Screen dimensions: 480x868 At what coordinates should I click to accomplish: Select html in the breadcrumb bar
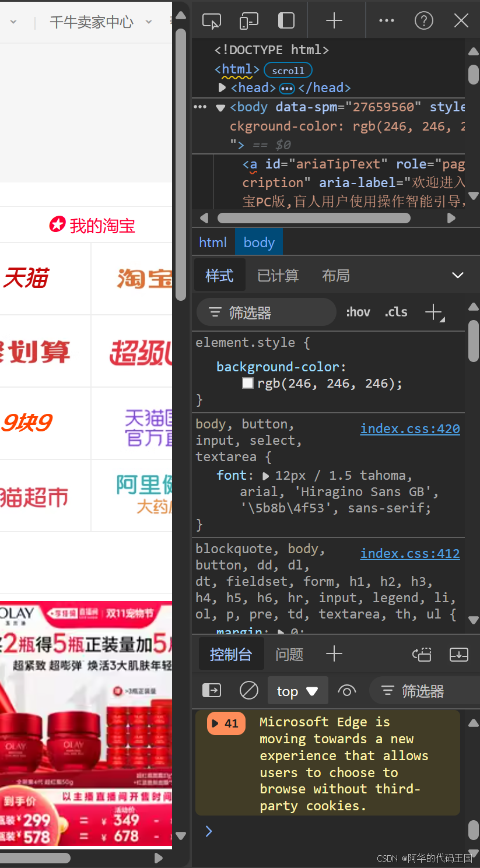(213, 243)
